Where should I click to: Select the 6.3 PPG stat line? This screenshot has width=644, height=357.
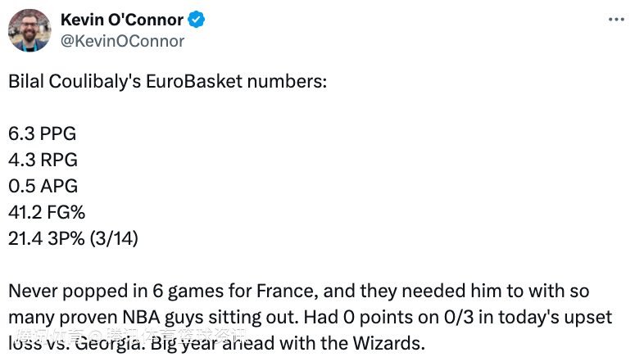click(x=43, y=133)
